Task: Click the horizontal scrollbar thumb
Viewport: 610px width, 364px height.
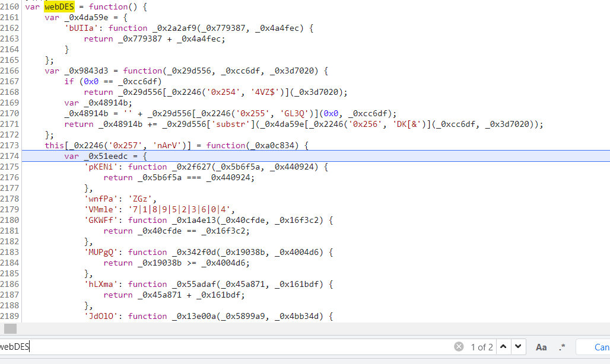Action: [x=11, y=328]
